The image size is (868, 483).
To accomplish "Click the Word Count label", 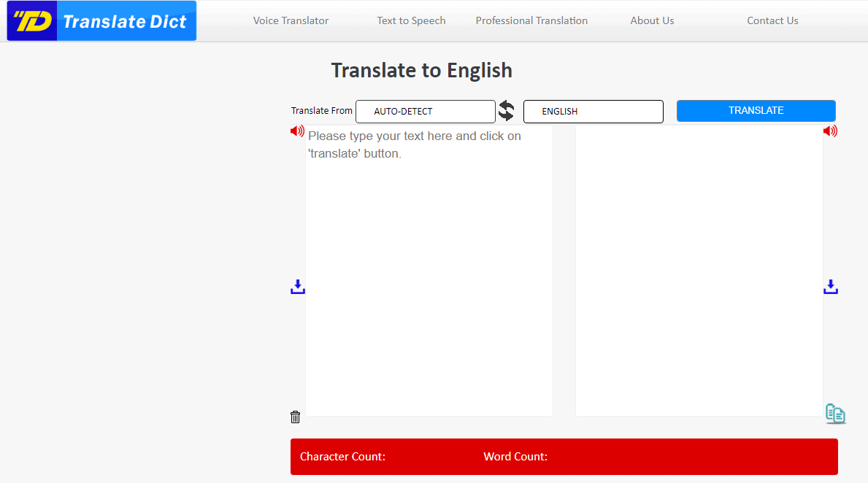I will pyautogui.click(x=515, y=457).
